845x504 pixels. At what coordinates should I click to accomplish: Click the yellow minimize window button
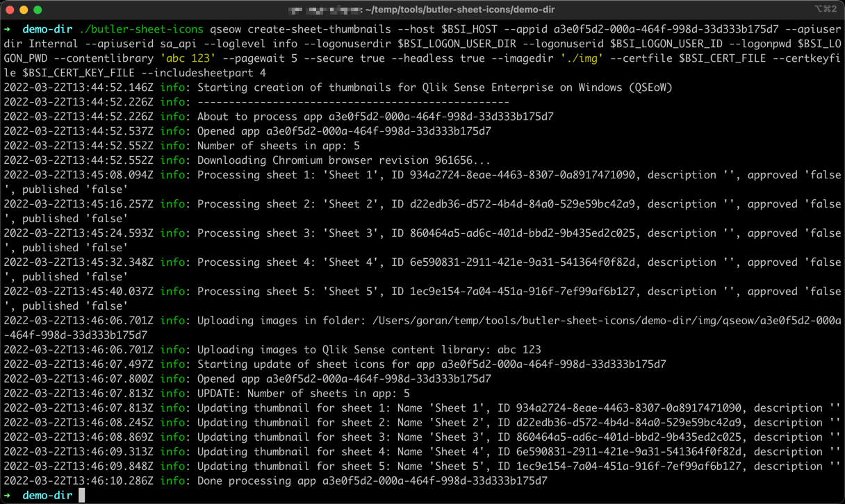coord(24,10)
